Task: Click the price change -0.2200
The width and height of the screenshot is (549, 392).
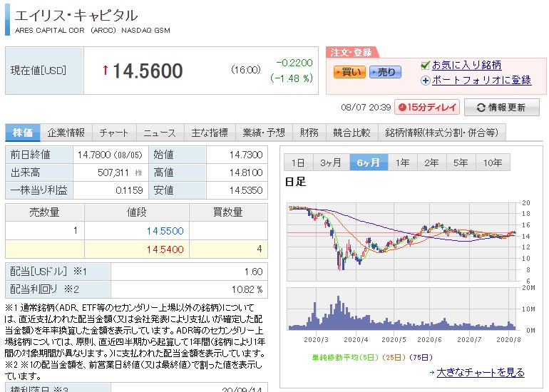Action: tap(294, 63)
